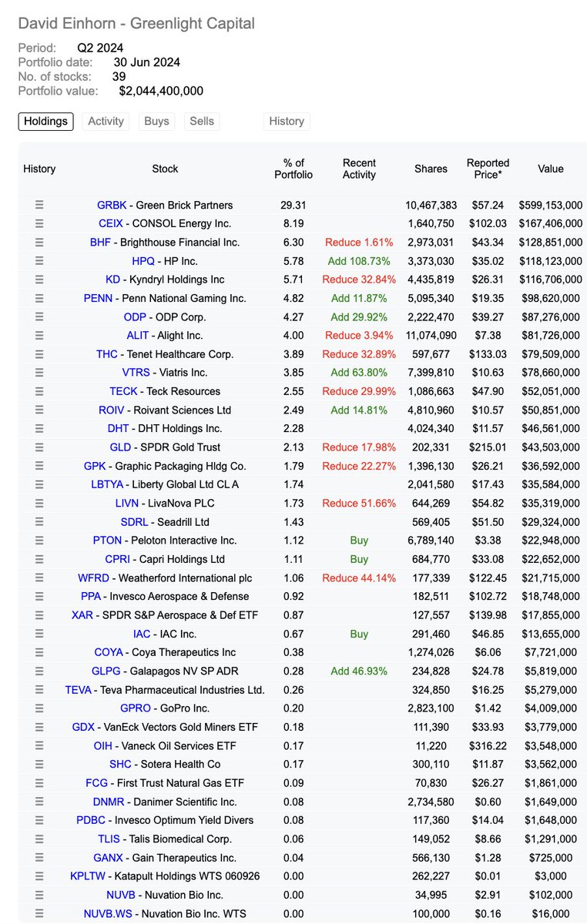Open history icon for ODP Corp. row

click(x=39, y=316)
